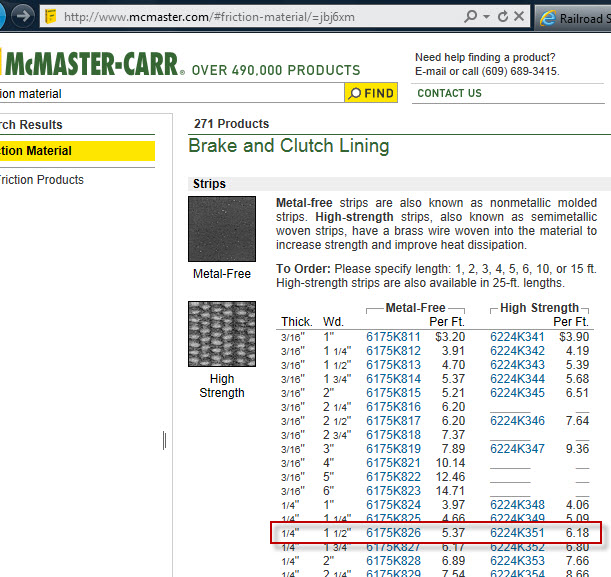This screenshot has width=611, height=577.
Task: Open part number 6175K826
Action: 393,533
